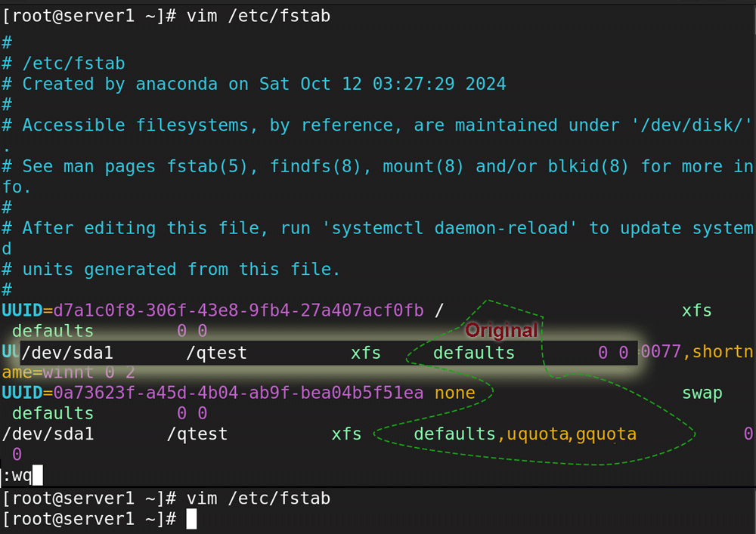Click '/qtest' in the highlighted original line
The image size is (756, 534).
pos(216,353)
